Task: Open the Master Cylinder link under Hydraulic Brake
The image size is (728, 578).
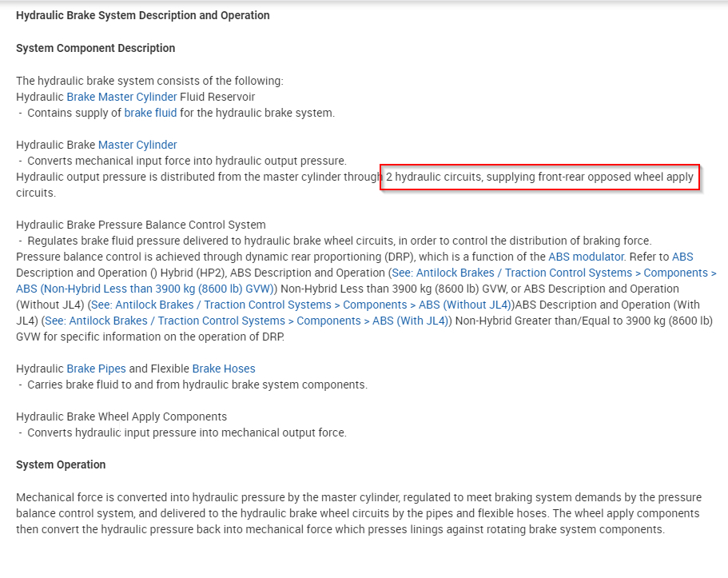Action: [137, 145]
